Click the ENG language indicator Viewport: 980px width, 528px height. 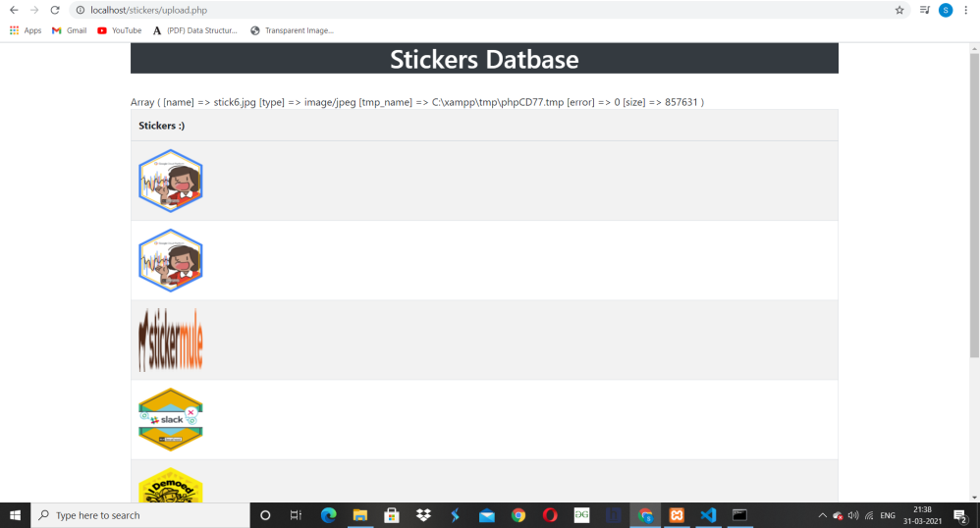888,515
